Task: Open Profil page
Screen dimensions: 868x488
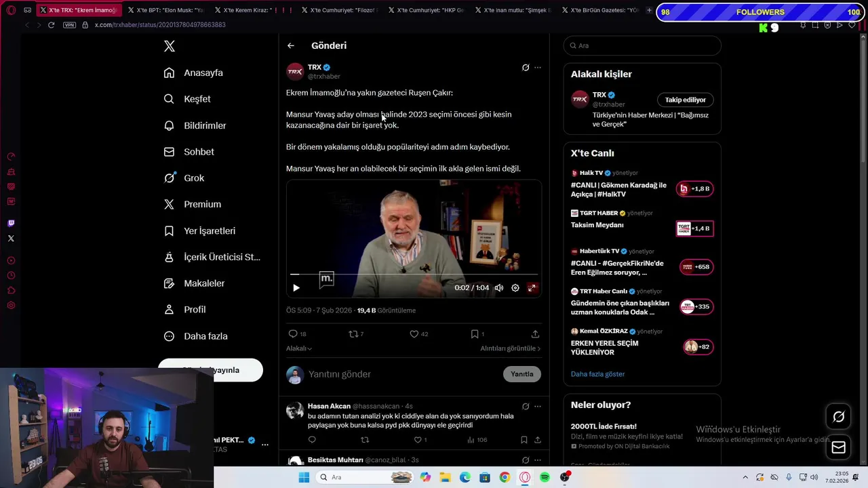Action: [x=184, y=309]
